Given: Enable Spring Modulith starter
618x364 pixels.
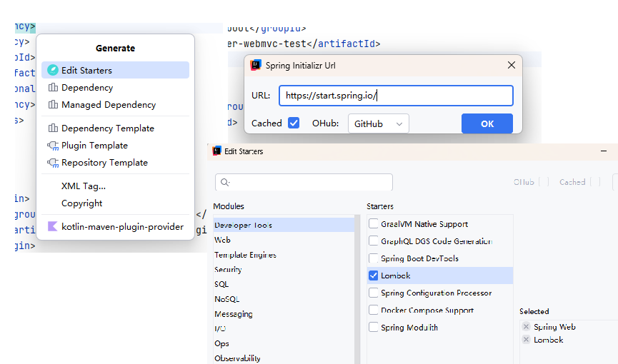Looking at the screenshot, I should 373,327.
